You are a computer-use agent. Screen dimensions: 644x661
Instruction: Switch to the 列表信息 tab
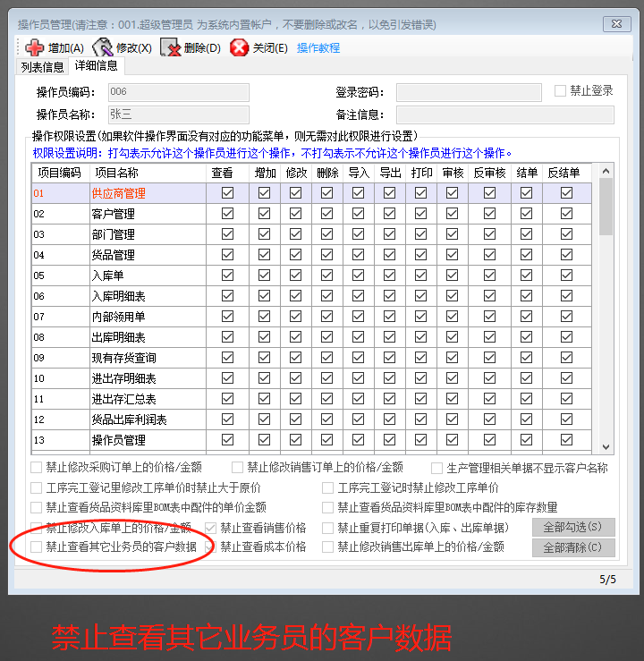coord(42,66)
